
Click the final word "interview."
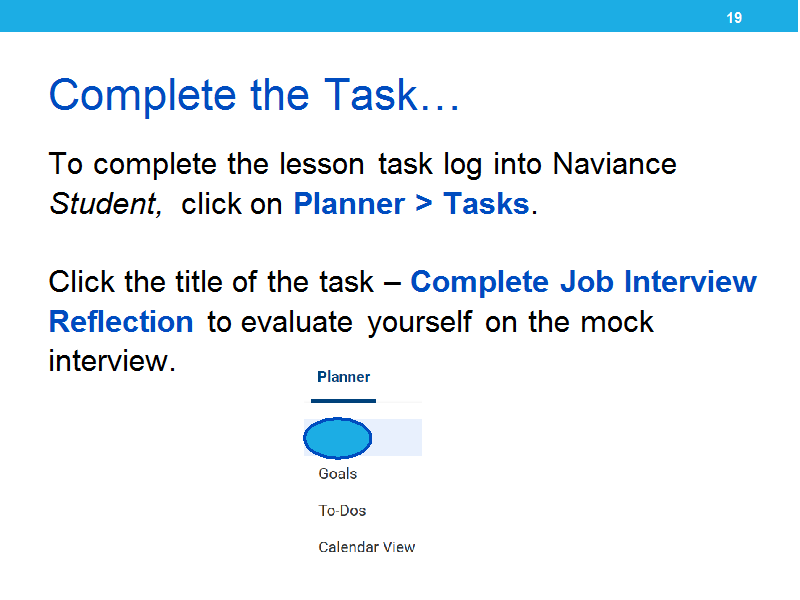112,361
